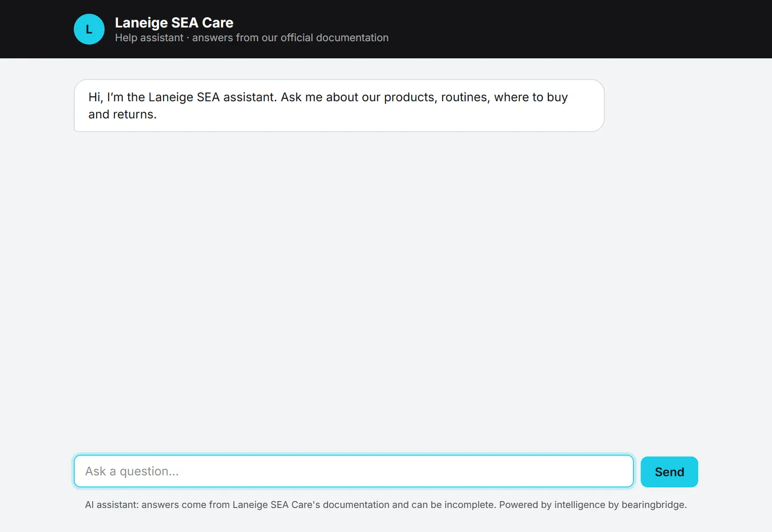The height and width of the screenshot is (532, 772).
Task: Click 'and returns.' line in greeting
Action: (x=122, y=114)
